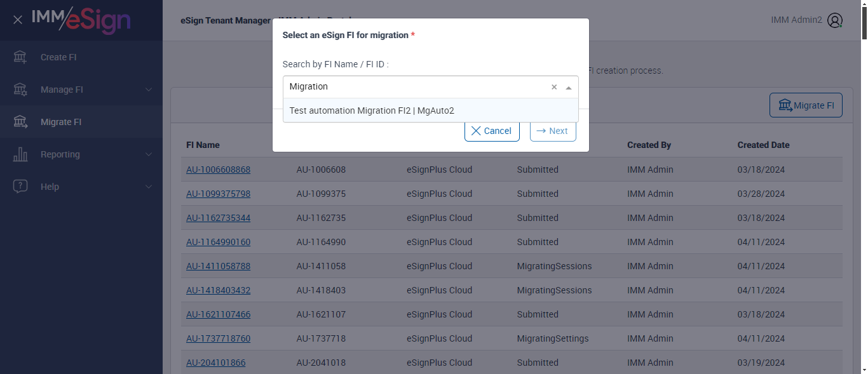Open Create FI menu item

(x=58, y=57)
